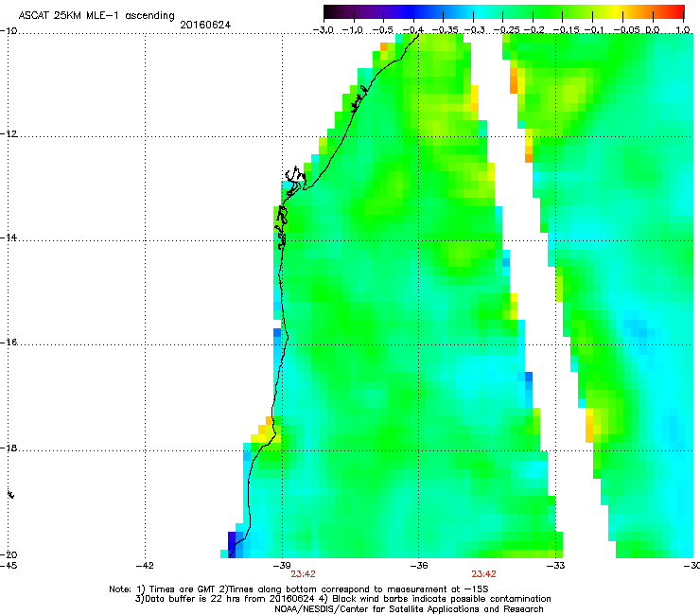Click the -0.5 label on the color scale

click(x=382, y=30)
